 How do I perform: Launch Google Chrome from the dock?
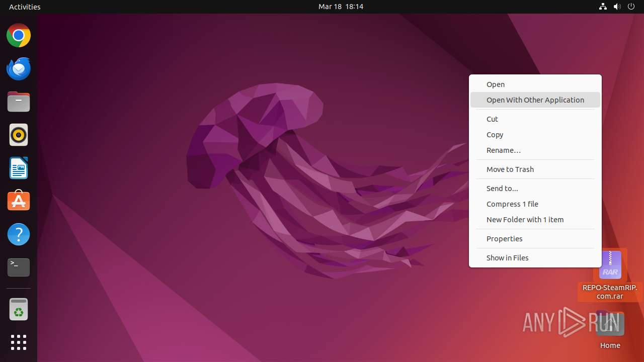coord(19,36)
